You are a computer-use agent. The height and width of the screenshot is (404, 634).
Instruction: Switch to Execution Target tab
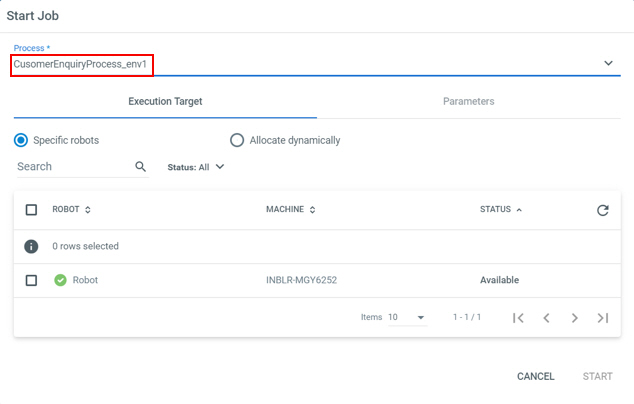coord(165,102)
